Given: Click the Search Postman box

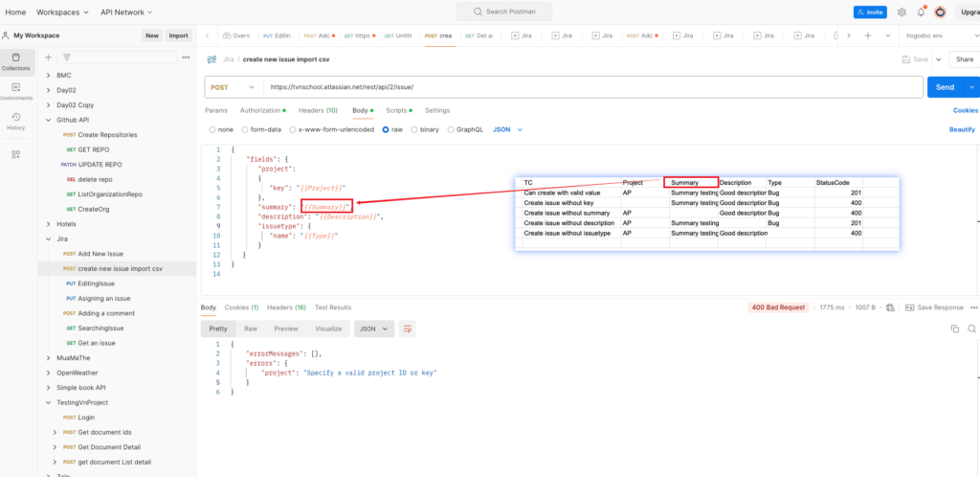Looking at the screenshot, I should [x=504, y=11].
